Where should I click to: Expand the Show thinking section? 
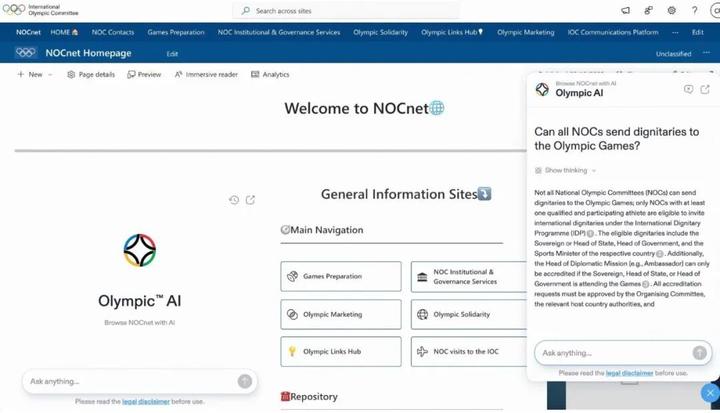tap(565, 171)
